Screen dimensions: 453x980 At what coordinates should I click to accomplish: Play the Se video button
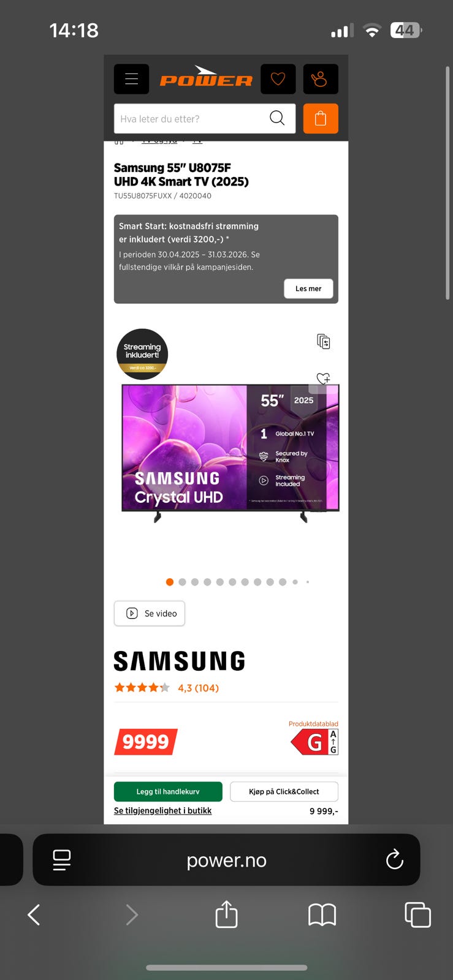[x=150, y=613]
